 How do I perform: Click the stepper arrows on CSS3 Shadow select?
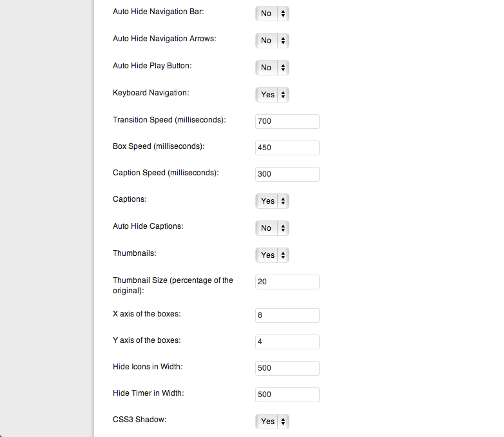(283, 422)
